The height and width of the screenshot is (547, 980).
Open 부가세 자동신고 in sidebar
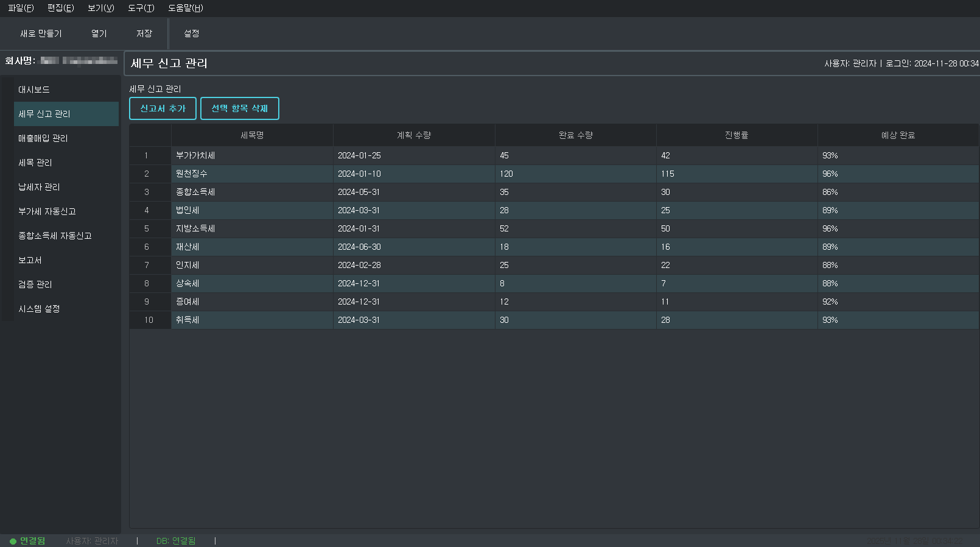[x=47, y=211]
